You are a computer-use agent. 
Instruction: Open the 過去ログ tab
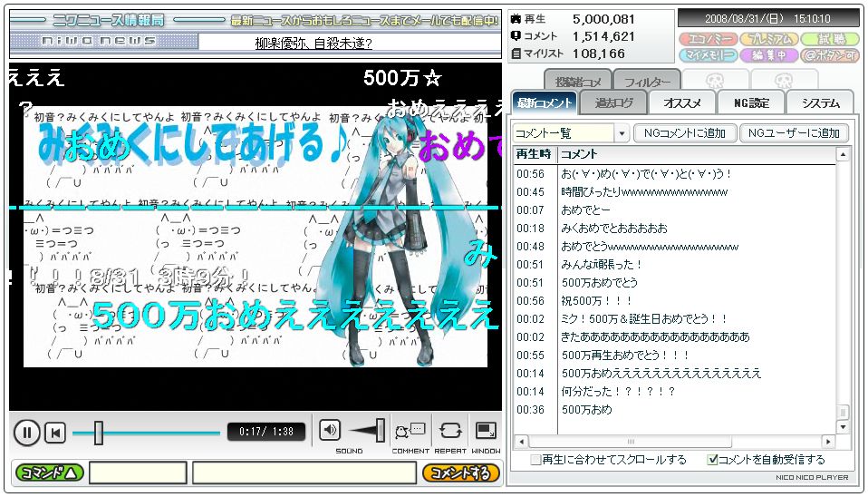click(x=612, y=103)
